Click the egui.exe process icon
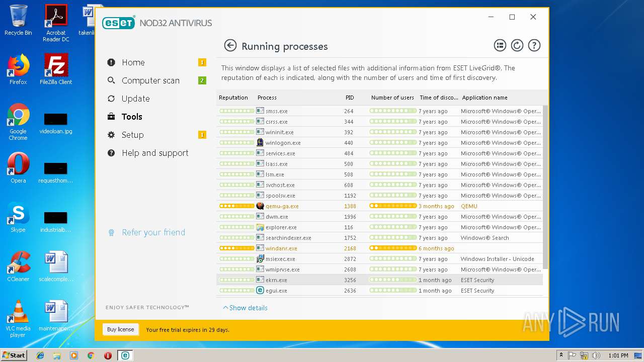Viewport: 644px width, 362px height. [x=260, y=291]
